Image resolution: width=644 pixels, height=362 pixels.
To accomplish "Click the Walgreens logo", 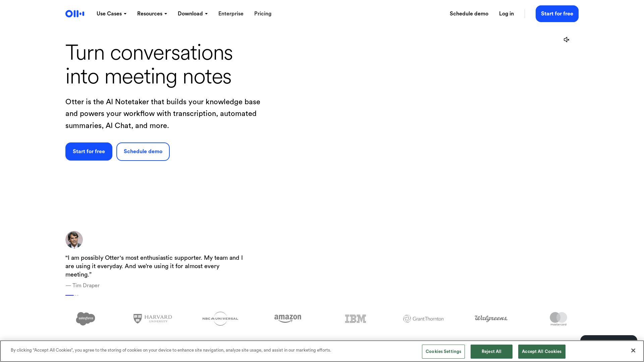I will point(491,318).
